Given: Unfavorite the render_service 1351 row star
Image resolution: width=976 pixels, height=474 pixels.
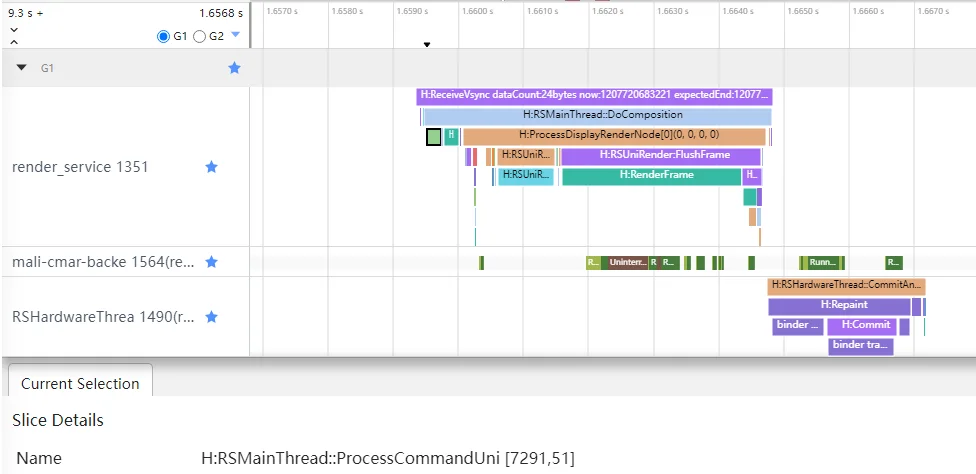Looking at the screenshot, I should (212, 167).
